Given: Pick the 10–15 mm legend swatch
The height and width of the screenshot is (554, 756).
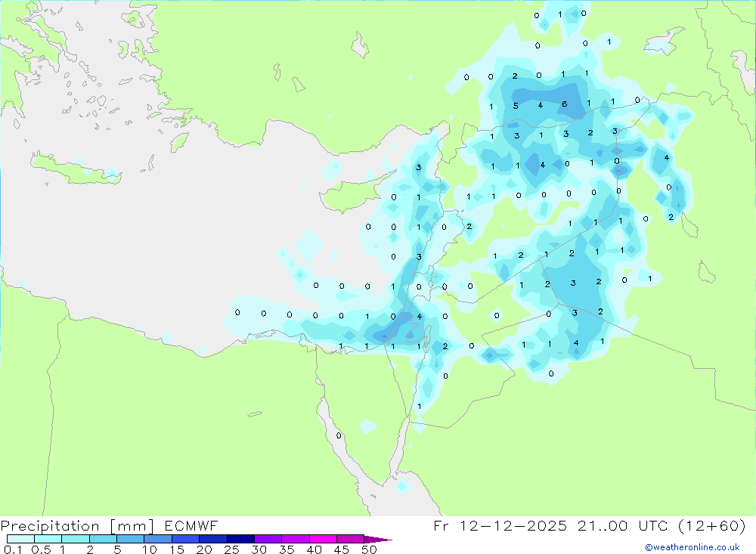Looking at the screenshot, I should click(158, 539).
